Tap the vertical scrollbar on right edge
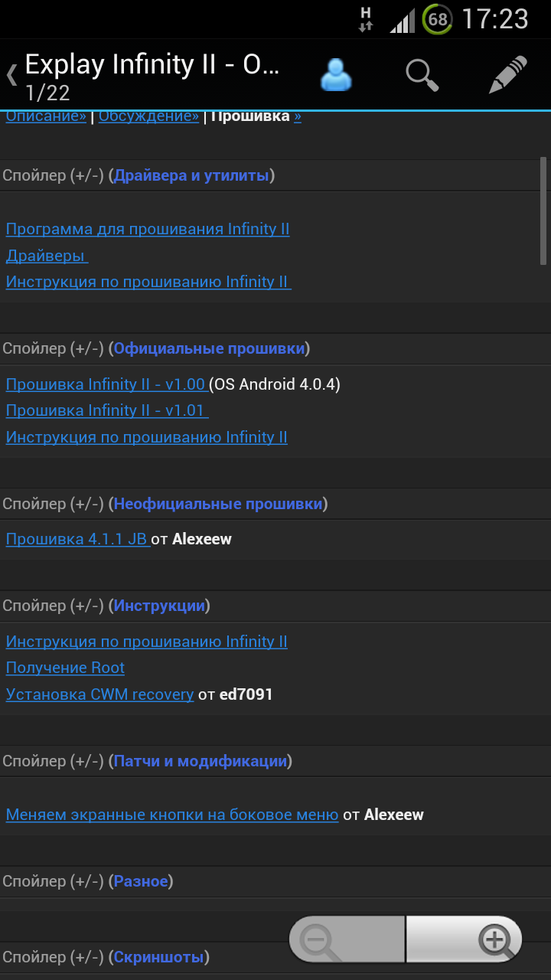 coord(543,211)
